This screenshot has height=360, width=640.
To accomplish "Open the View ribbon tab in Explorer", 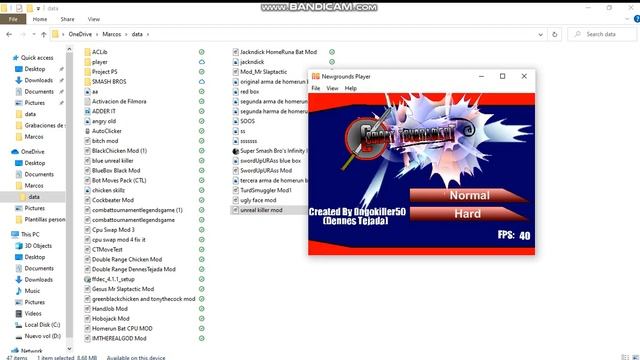I will click(x=93, y=19).
